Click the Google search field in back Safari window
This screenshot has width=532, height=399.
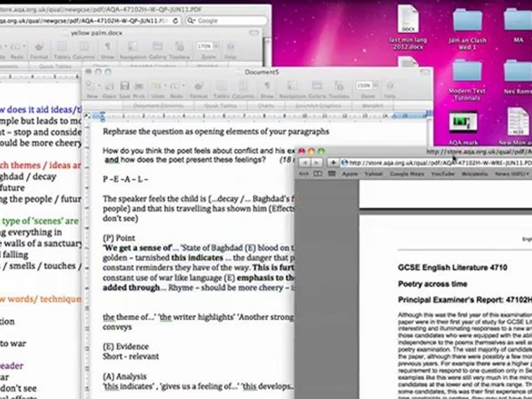point(226,21)
